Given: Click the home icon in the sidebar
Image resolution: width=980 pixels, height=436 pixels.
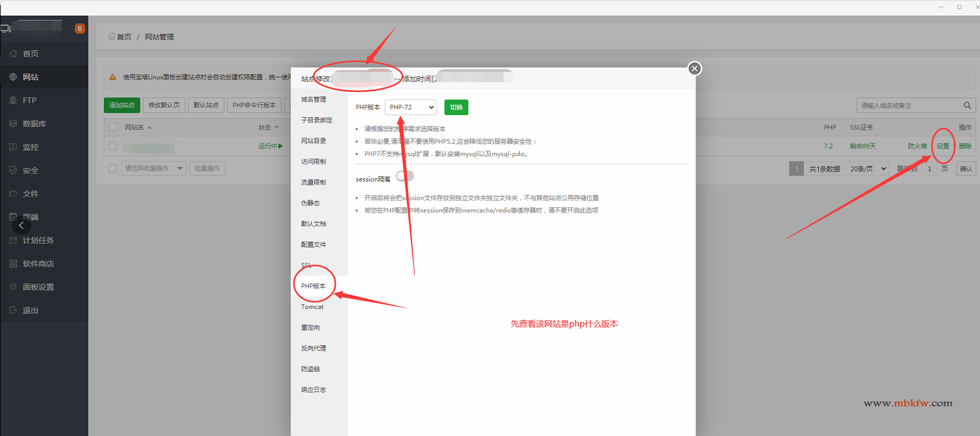Looking at the screenshot, I should click(x=13, y=53).
